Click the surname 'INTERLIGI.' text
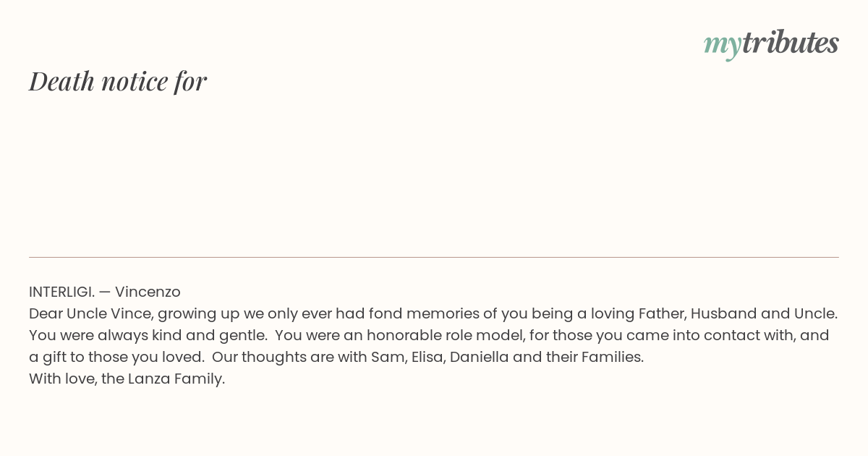 tap(61, 292)
